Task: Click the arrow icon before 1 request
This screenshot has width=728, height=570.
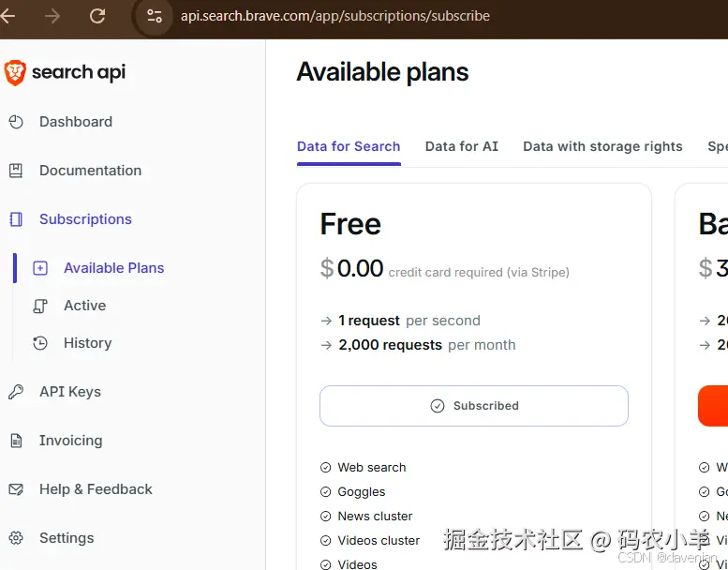Action: click(x=326, y=321)
